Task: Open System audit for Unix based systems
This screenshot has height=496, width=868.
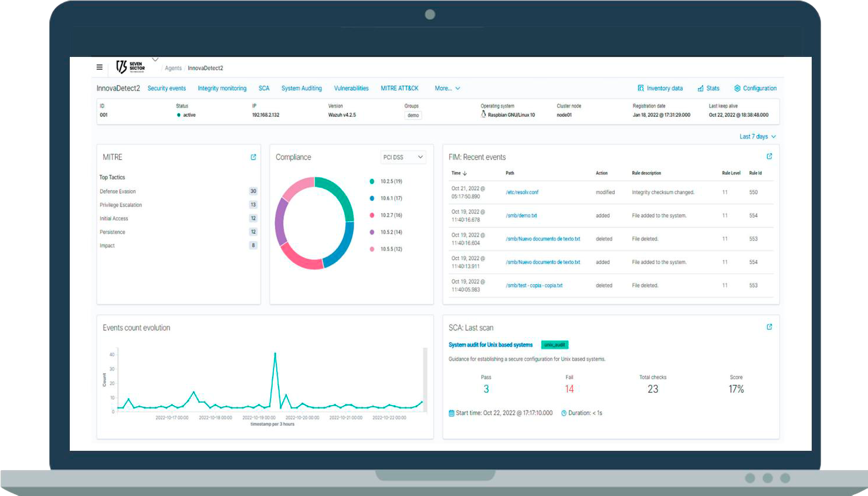Action: point(491,345)
